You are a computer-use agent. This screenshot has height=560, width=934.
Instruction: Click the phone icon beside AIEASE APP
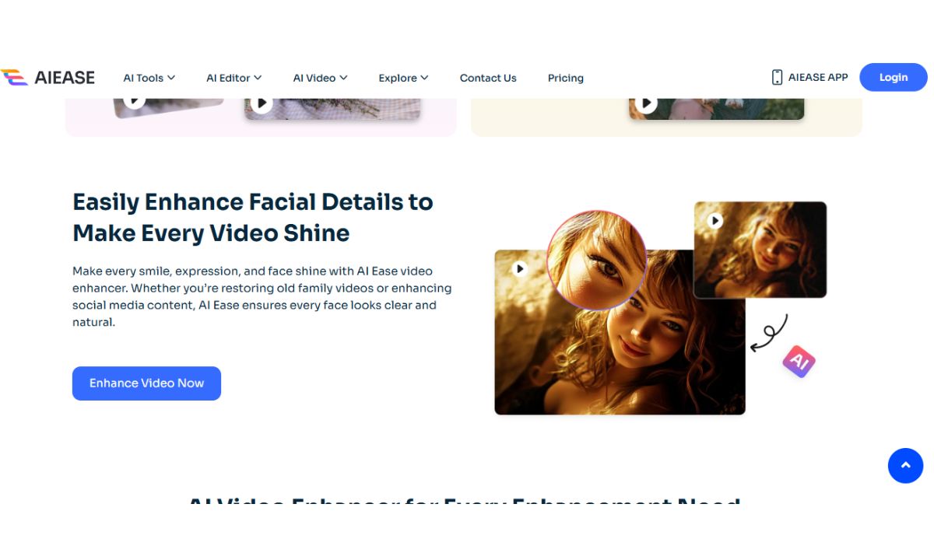777,77
